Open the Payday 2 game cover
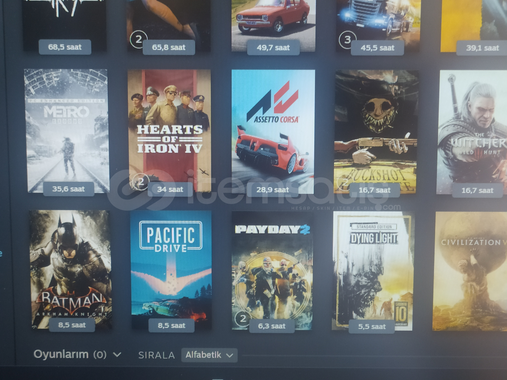507x380 pixels. click(x=272, y=271)
